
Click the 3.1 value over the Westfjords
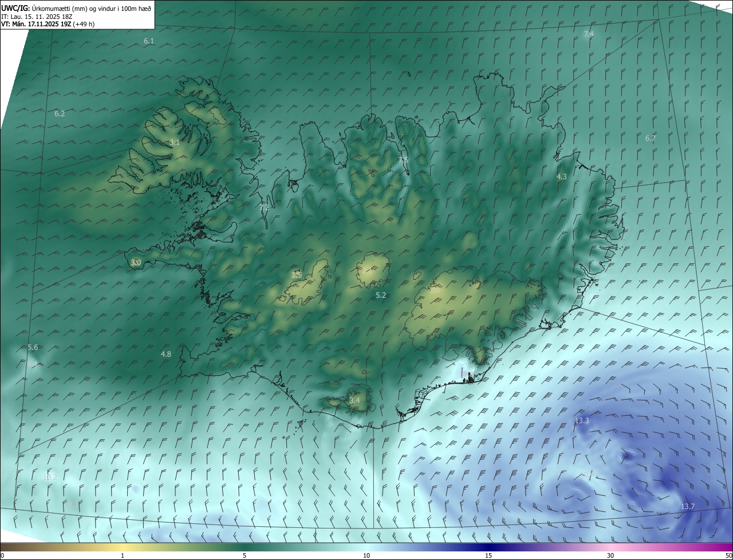point(175,143)
